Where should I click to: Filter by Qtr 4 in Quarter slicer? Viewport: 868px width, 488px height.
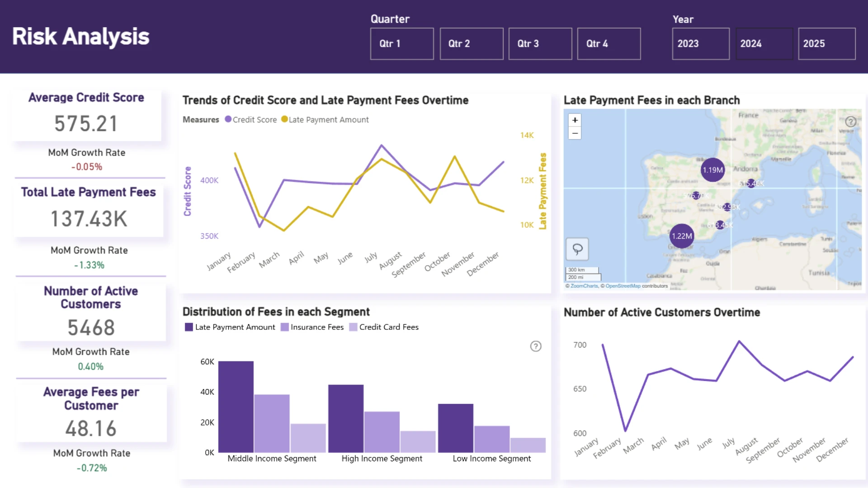[x=609, y=44]
